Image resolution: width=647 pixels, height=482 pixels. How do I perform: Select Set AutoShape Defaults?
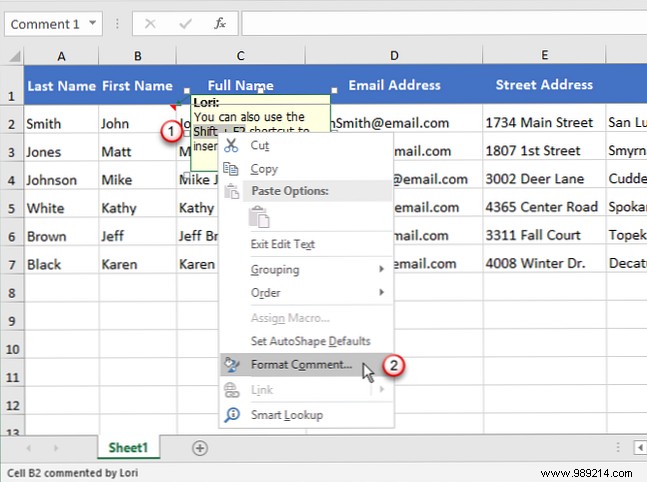click(x=306, y=341)
